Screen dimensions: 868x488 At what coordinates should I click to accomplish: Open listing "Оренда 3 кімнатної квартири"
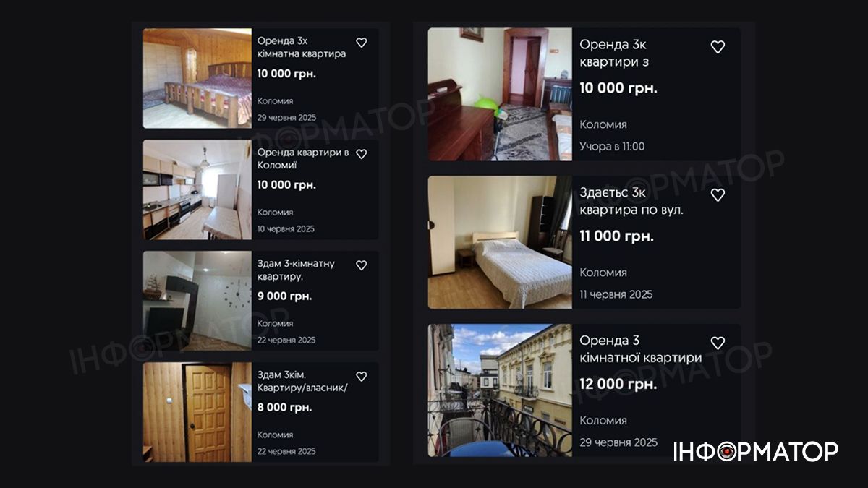[641, 349]
